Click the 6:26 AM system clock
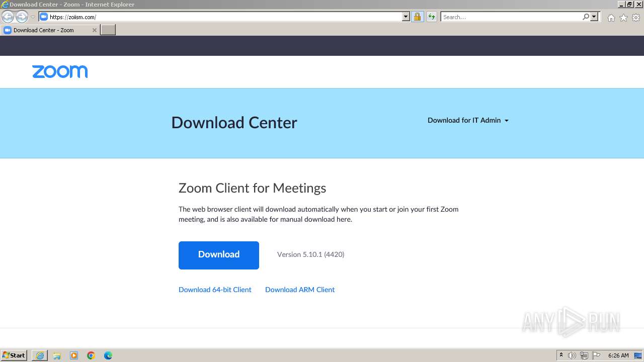The height and width of the screenshot is (362, 644). click(618, 355)
